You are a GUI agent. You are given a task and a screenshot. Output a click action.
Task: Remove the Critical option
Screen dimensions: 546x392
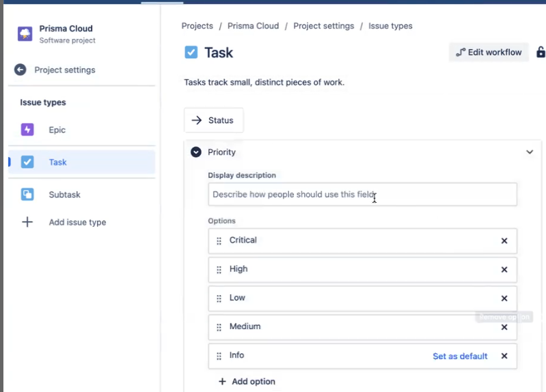504,241
